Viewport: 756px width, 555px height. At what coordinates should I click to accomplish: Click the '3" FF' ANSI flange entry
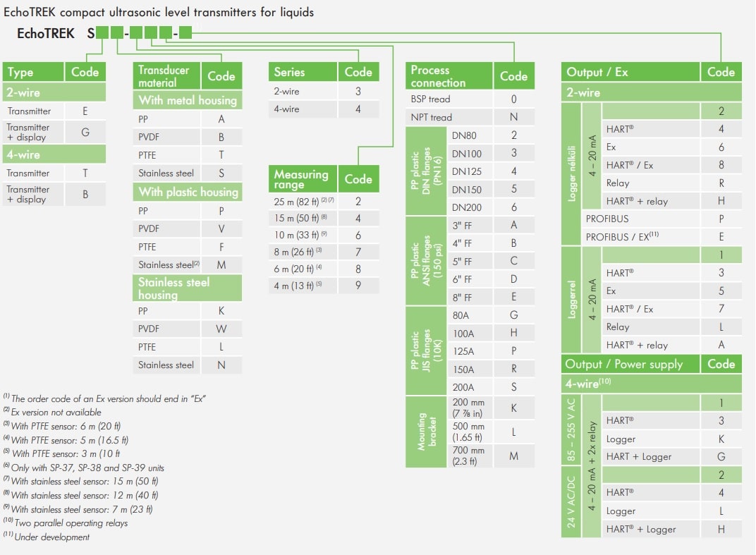point(491,225)
